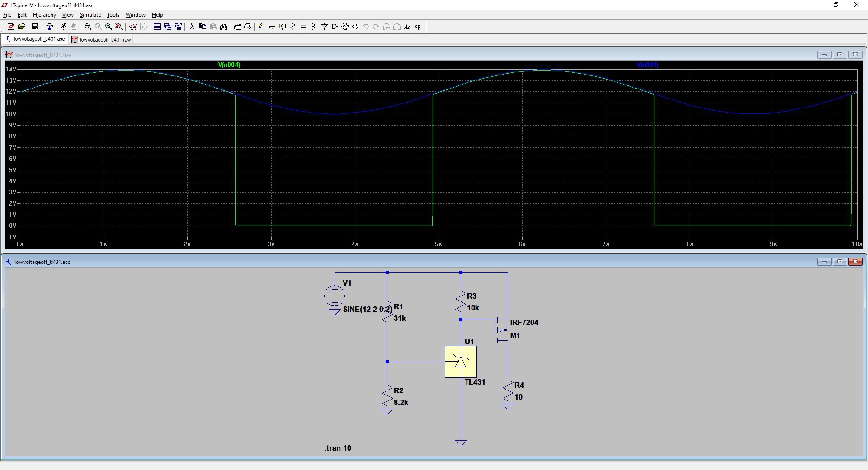Image resolution: width=868 pixels, height=470 pixels.
Task: Minimize the lowvoltageoff_tl431.asc schematic window
Action: click(x=825, y=262)
